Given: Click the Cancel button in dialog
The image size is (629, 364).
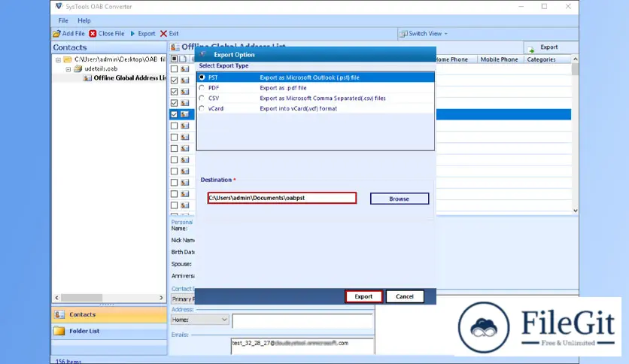Looking at the screenshot, I should click(x=404, y=296).
